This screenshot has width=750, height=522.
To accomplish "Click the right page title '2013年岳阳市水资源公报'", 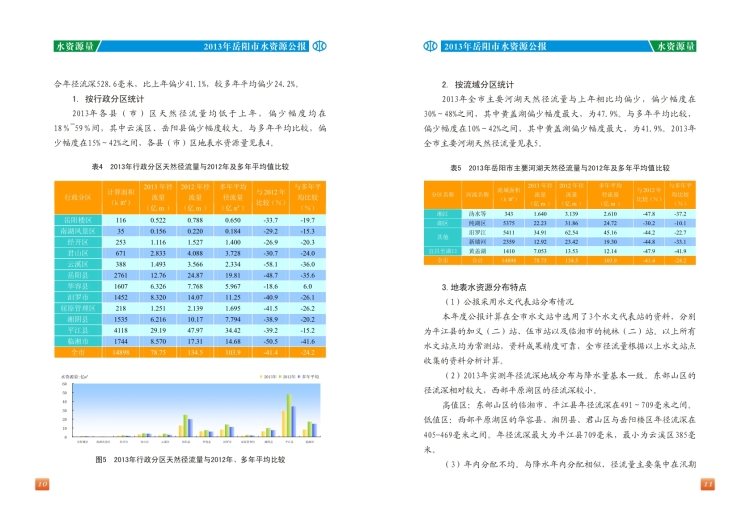I will click(x=495, y=46).
